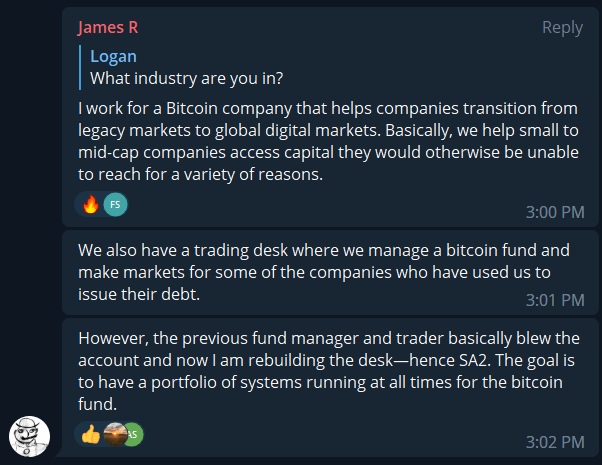Select the trading desk message bubble

click(x=330, y=273)
